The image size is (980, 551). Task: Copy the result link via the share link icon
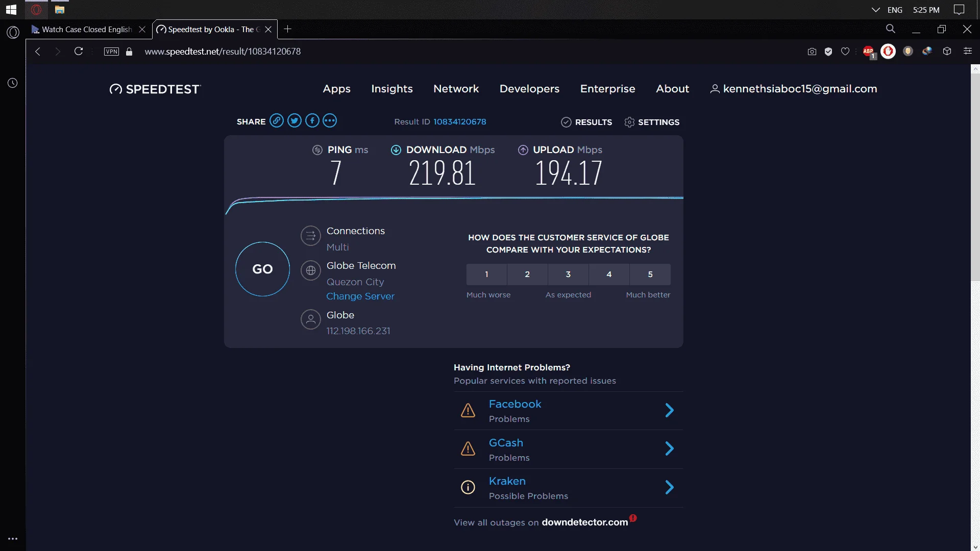pos(277,121)
